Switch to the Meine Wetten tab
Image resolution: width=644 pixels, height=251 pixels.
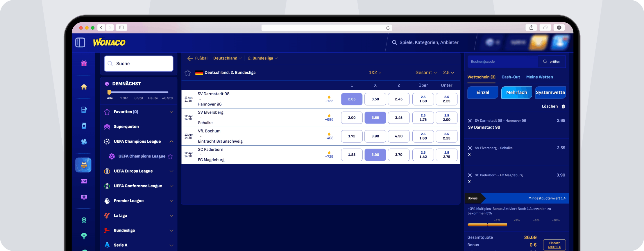tap(539, 77)
